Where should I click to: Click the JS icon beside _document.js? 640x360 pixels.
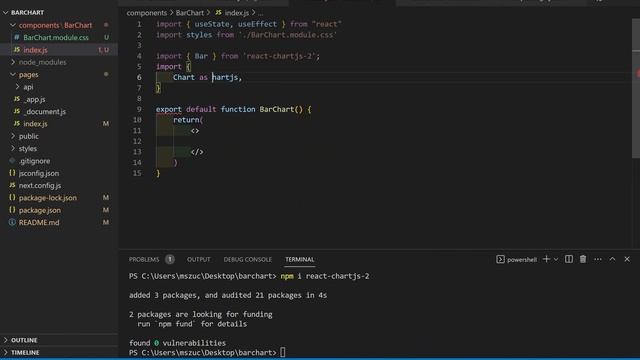click(x=17, y=111)
